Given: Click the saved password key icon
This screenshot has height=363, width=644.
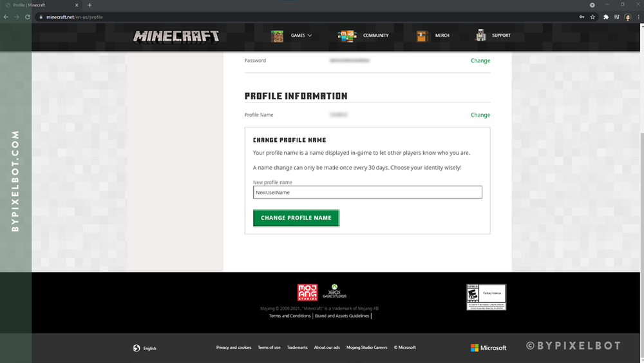Looking at the screenshot, I should point(582,17).
